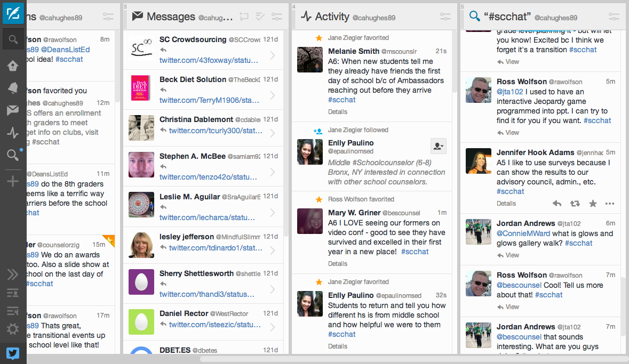The height and width of the screenshot is (364, 629).
Task: Click compose new message icon in Messages header
Action: (x=244, y=17)
